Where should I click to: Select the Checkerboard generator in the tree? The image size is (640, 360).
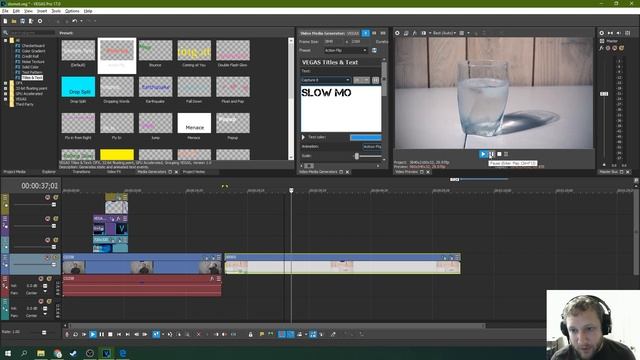point(33,46)
